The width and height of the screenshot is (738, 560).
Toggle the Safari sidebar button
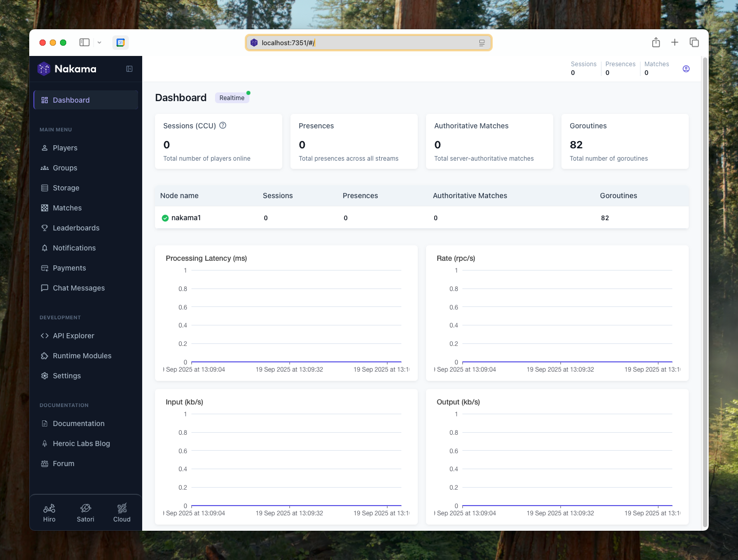click(85, 43)
